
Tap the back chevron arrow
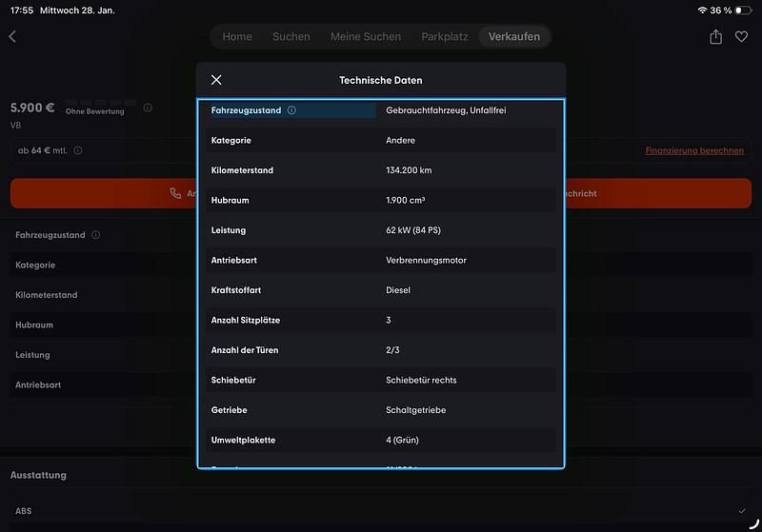(x=12, y=37)
